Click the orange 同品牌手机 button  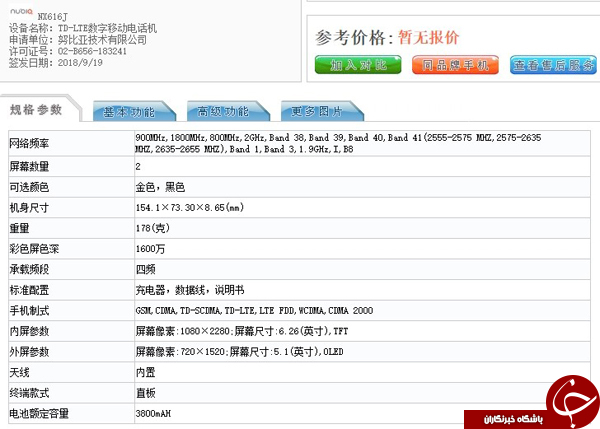click(x=455, y=65)
